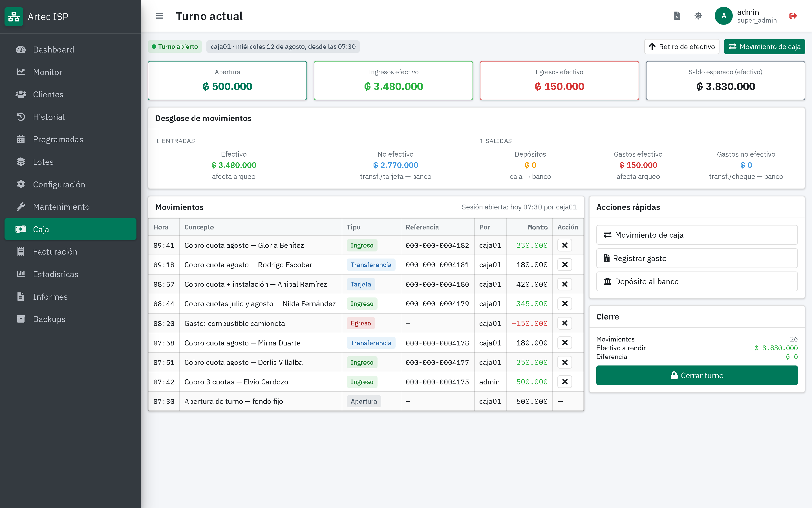The image size is (812, 508).
Task: Click the Egresos efectivo card
Action: coord(559,80)
